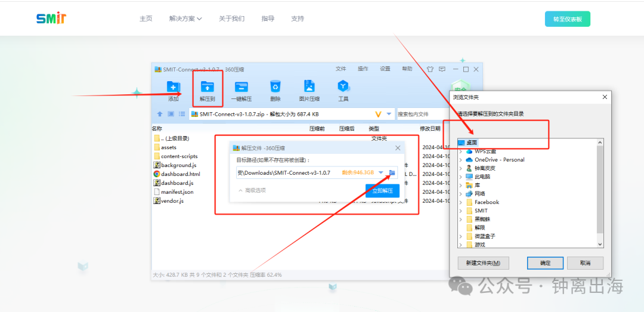The width and height of the screenshot is (644, 312).
Task: Expand 高级选项 advanced options
Action: (252, 190)
